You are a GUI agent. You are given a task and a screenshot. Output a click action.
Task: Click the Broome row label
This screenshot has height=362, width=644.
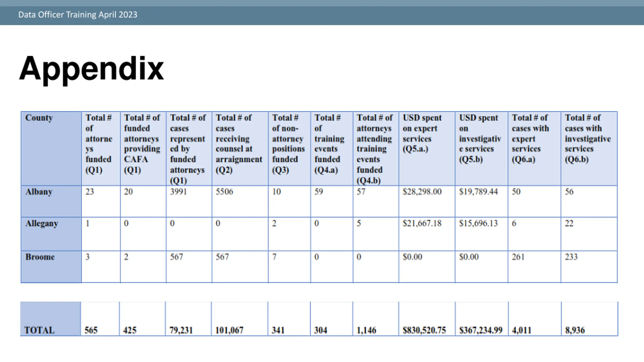coord(40,257)
